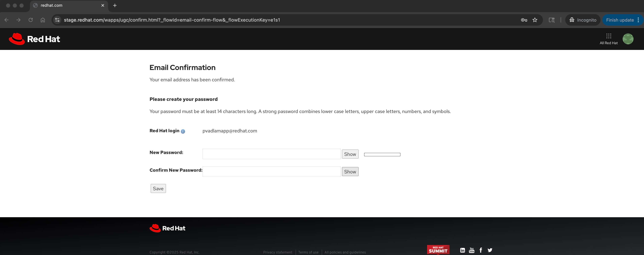The image size is (644, 255).
Task: Open the Privacy statement link
Action: coord(278,252)
